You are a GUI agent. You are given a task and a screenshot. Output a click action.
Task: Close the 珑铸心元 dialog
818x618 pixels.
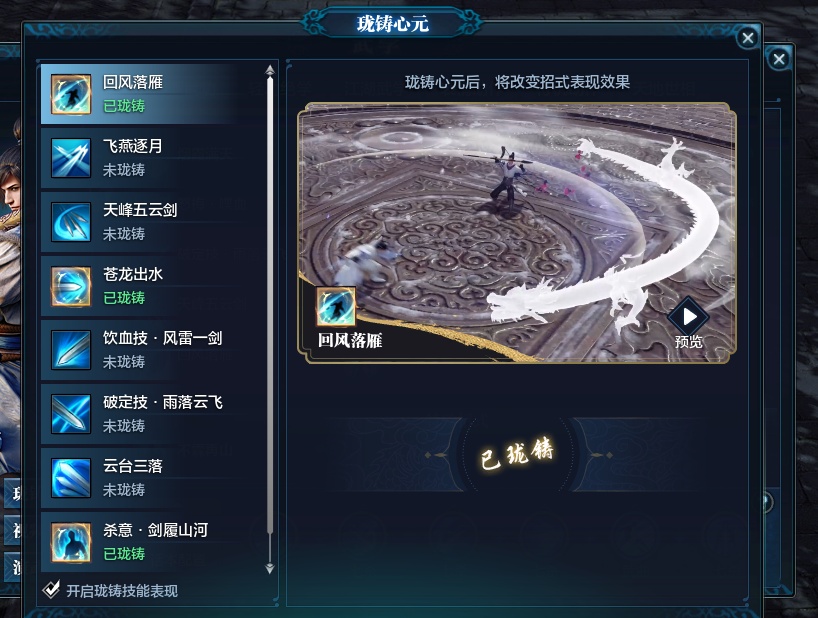pos(748,38)
